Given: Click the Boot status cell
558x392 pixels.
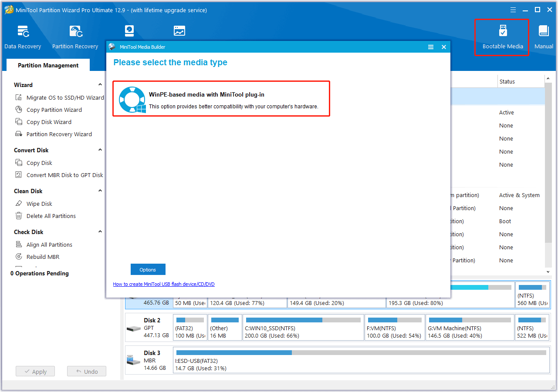Looking at the screenshot, I should [x=505, y=221].
